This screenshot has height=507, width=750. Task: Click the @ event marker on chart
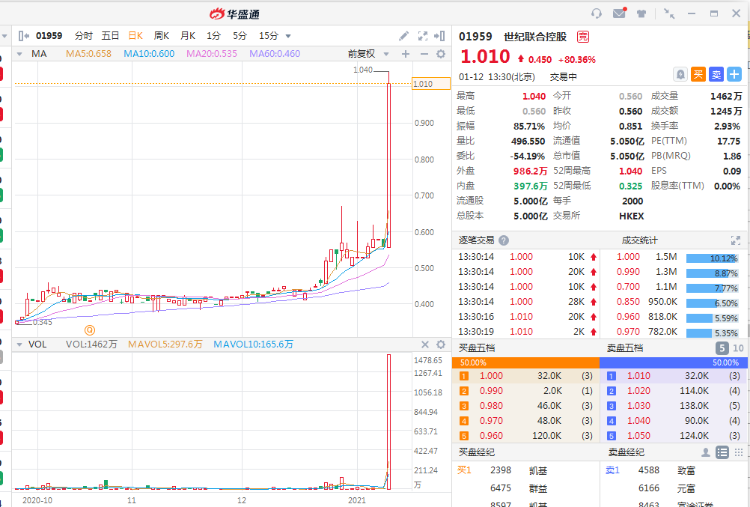(89, 330)
